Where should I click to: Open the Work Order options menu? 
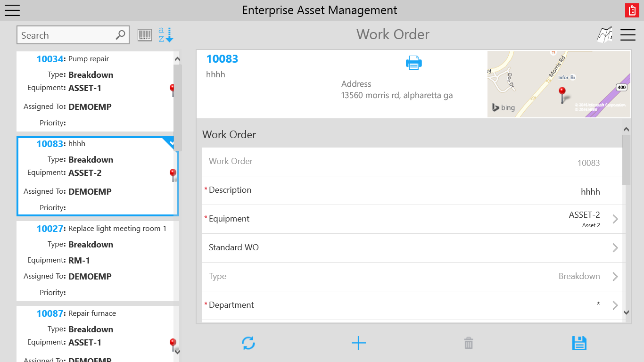coord(628,35)
